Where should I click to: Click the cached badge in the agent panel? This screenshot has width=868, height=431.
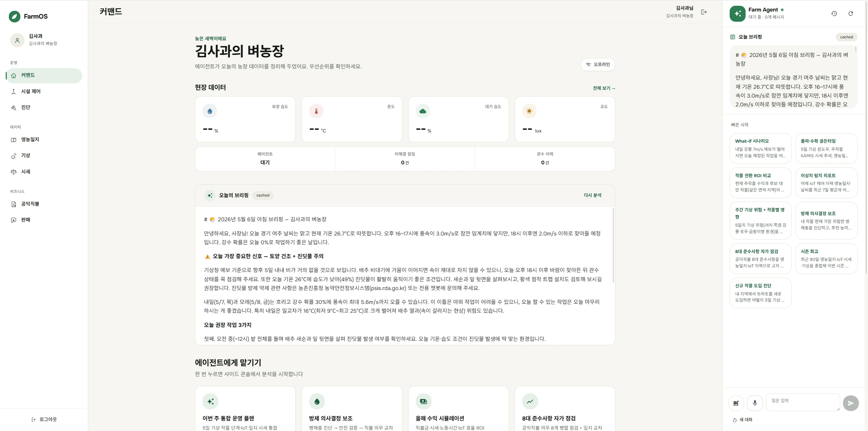point(846,37)
